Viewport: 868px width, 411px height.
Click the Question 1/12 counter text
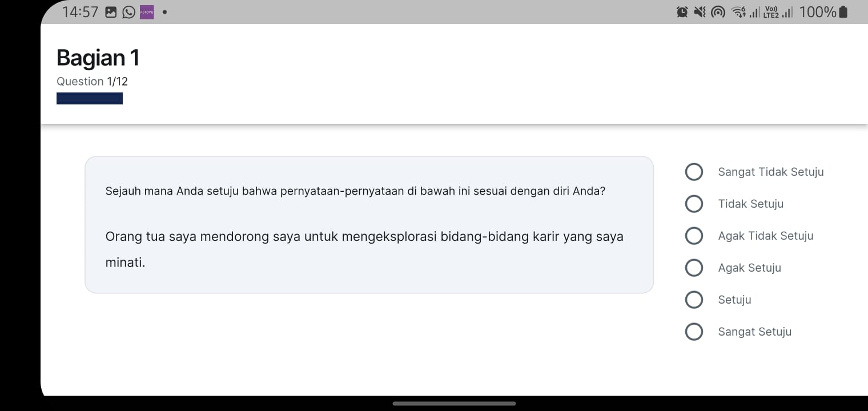tap(92, 81)
